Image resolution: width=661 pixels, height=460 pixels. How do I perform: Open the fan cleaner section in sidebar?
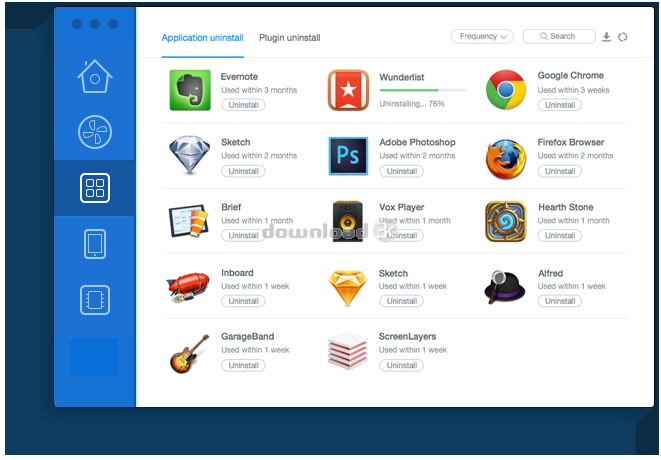(x=95, y=132)
